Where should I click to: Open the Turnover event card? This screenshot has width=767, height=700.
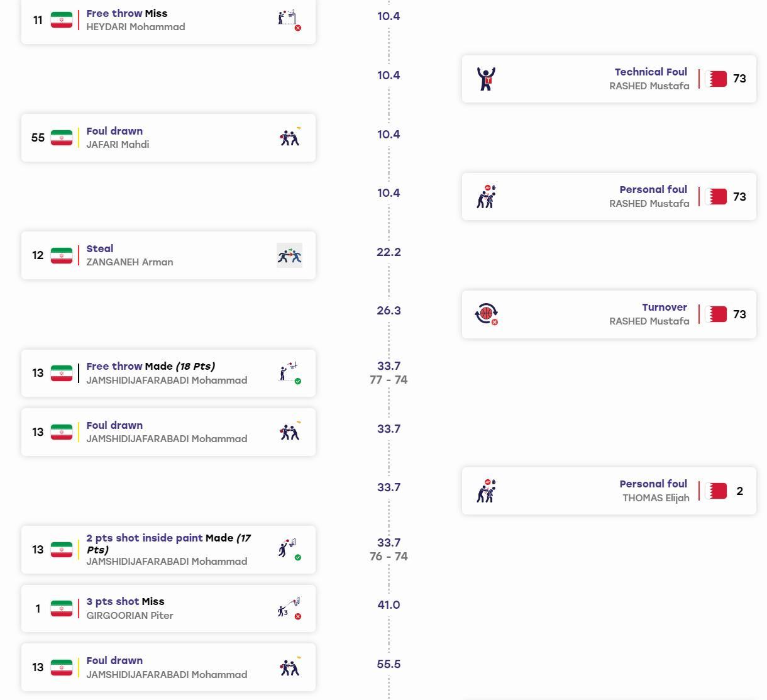609,314
